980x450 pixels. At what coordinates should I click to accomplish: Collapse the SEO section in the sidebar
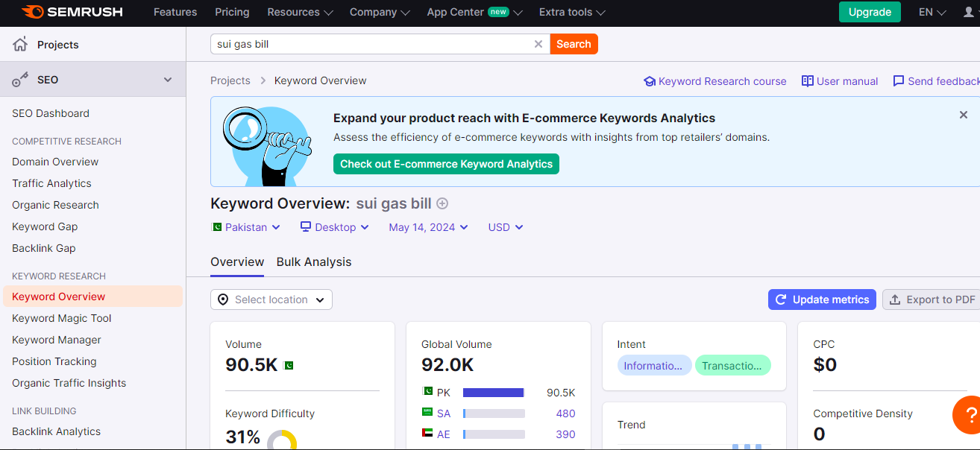pos(168,79)
